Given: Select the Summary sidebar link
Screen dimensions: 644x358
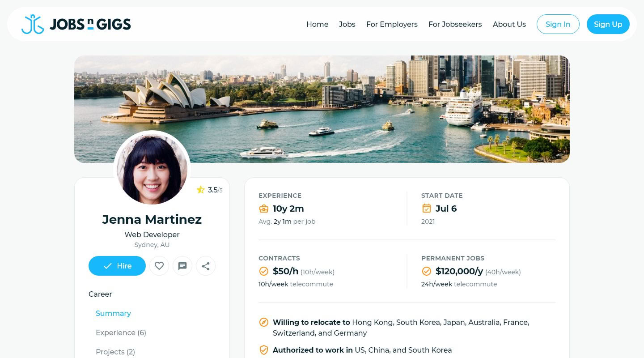Looking at the screenshot, I should point(113,313).
